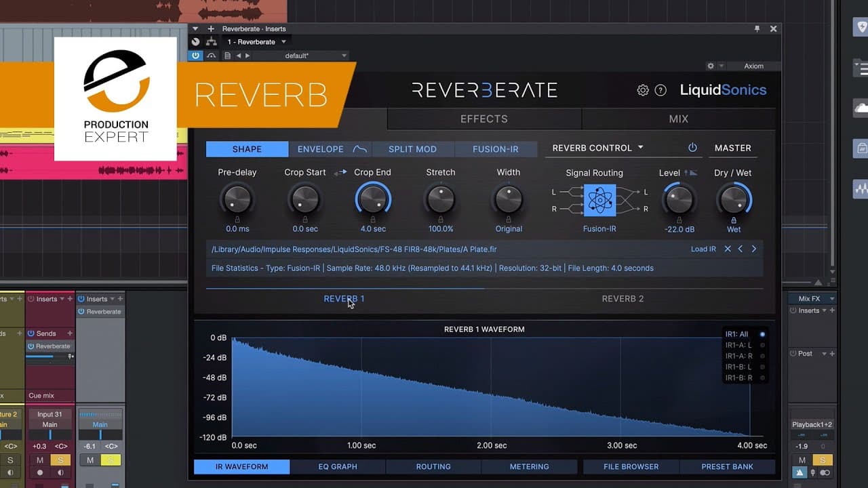
Task: Select the SPLIT MOD tab
Action: point(412,149)
